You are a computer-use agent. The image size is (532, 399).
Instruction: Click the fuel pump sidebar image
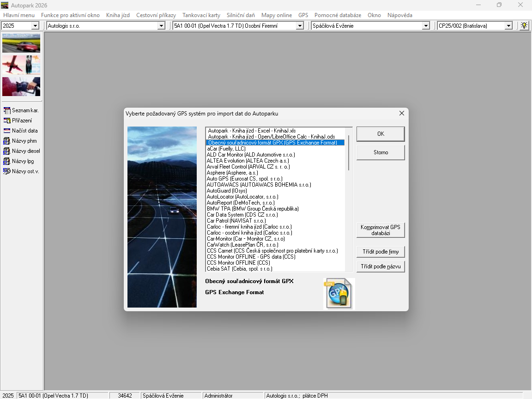tap(21, 86)
